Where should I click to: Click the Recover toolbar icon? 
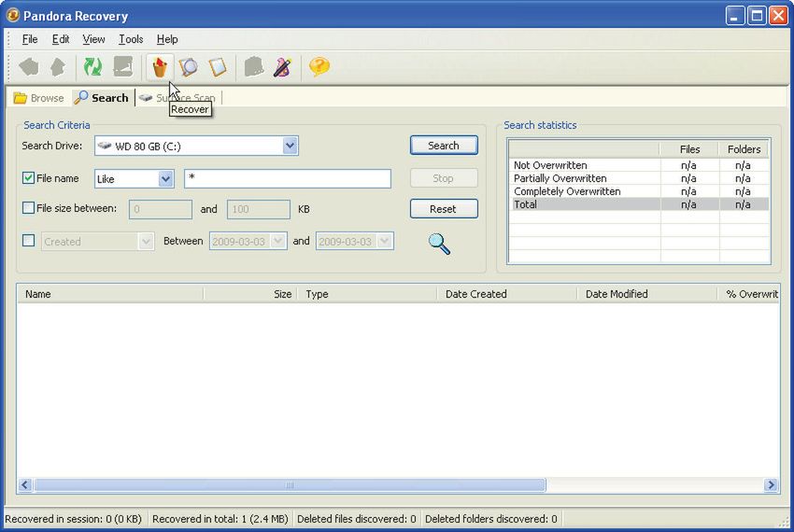(x=160, y=66)
